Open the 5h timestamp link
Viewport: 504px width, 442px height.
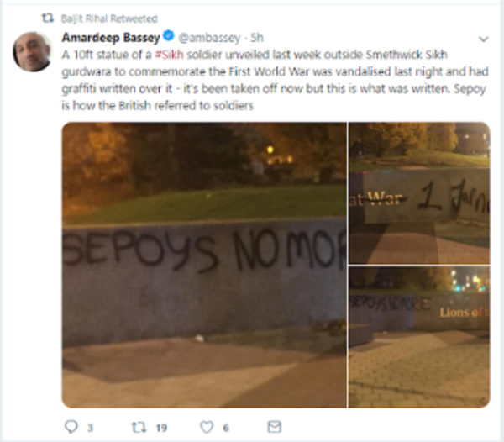point(257,38)
